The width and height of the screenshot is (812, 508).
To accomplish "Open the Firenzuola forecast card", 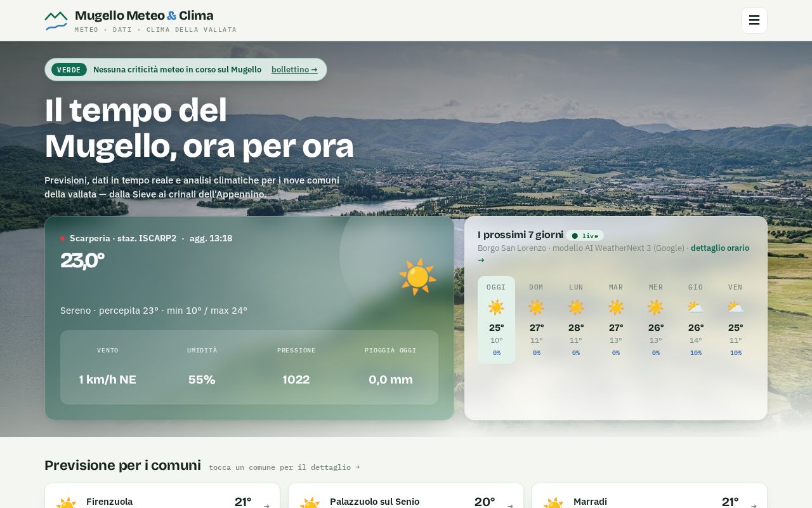I will pyautogui.click(x=162, y=496).
